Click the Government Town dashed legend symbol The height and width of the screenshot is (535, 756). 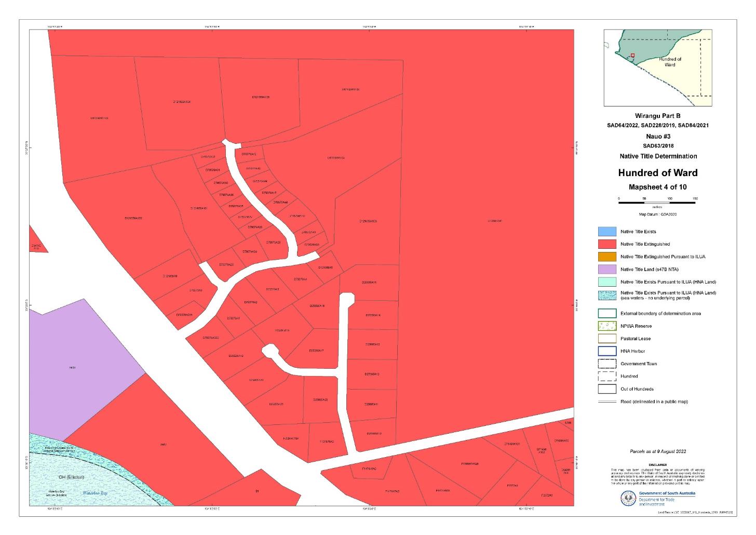[607, 364]
